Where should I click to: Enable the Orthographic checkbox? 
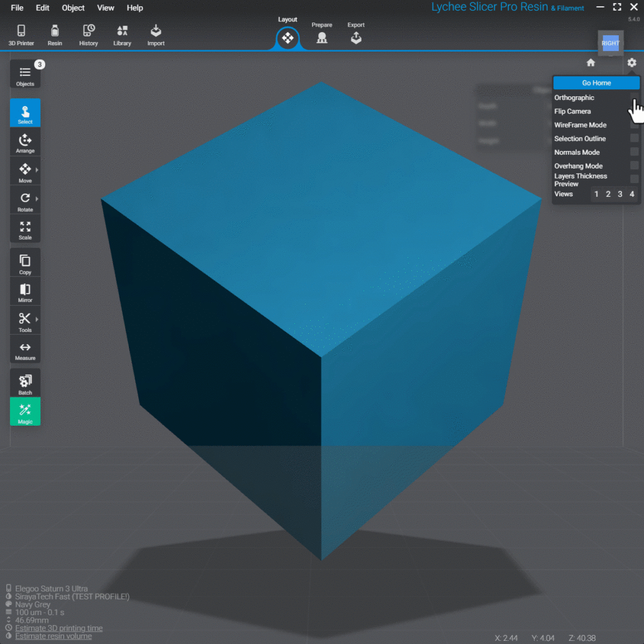[634, 97]
